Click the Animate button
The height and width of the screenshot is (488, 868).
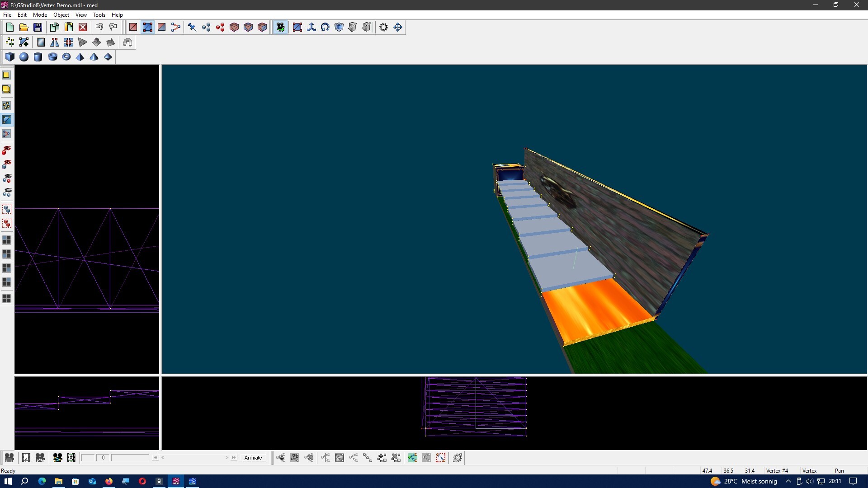(x=253, y=458)
